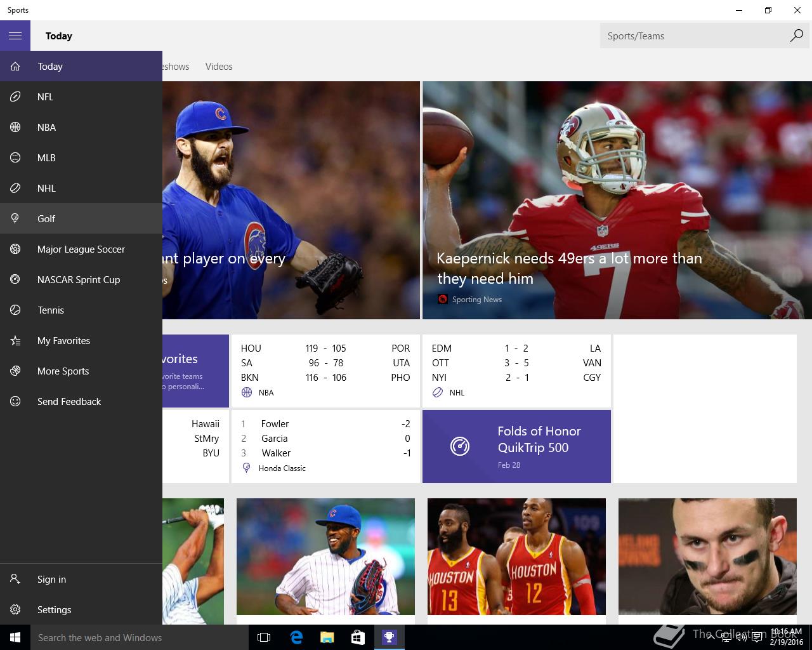Click the Send Feedback smiley icon
This screenshot has height=650, width=812.
coord(15,401)
